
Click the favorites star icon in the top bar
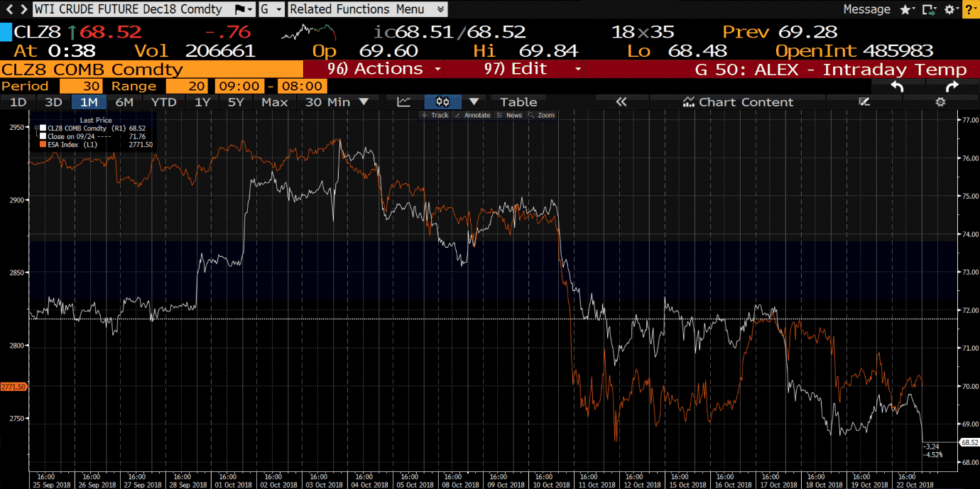pos(906,9)
